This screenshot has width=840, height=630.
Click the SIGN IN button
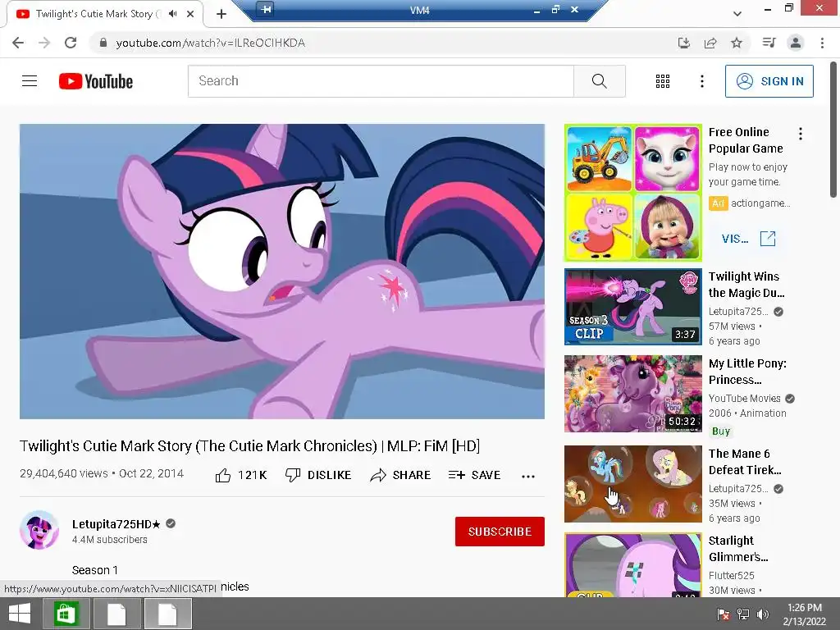769,81
